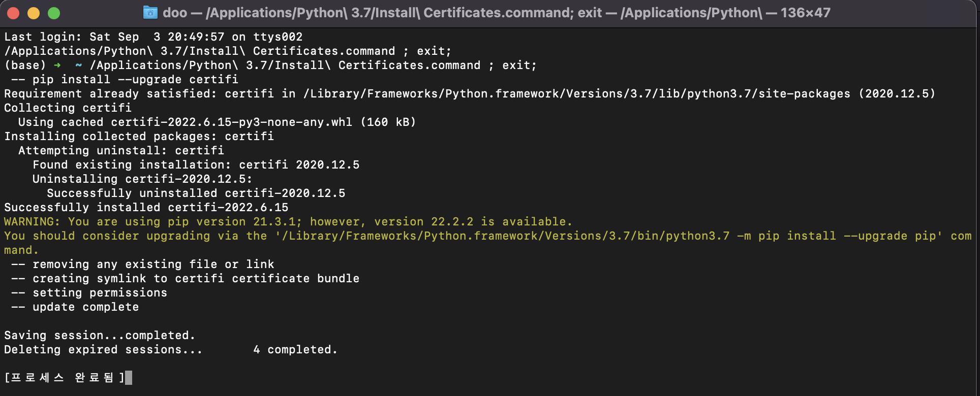980x396 pixels.
Task: Click 'Deleting expired sessions...' line
Action: pos(171,350)
